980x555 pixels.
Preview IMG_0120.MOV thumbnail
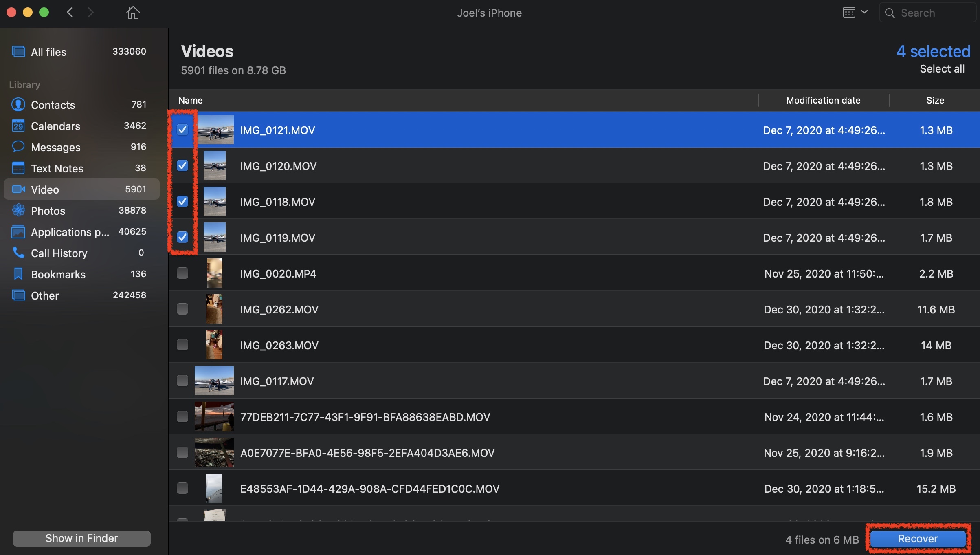214,165
